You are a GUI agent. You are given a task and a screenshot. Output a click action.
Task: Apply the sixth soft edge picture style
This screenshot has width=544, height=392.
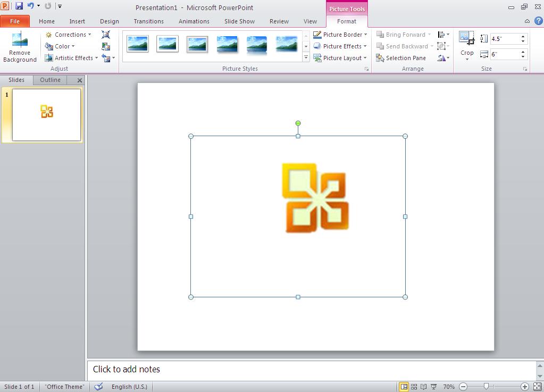[x=287, y=44]
